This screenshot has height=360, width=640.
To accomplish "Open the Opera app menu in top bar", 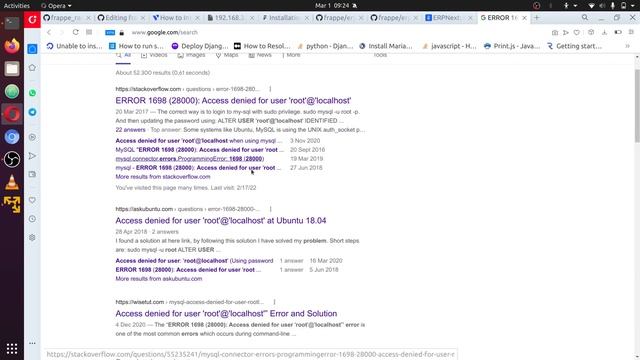I will [56, 6].
